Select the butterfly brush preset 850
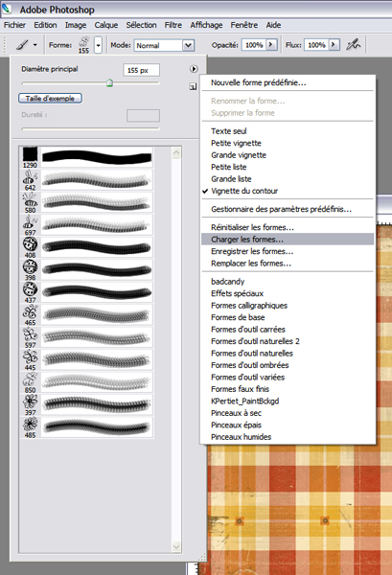This screenshot has width=392, height=575. click(86, 382)
